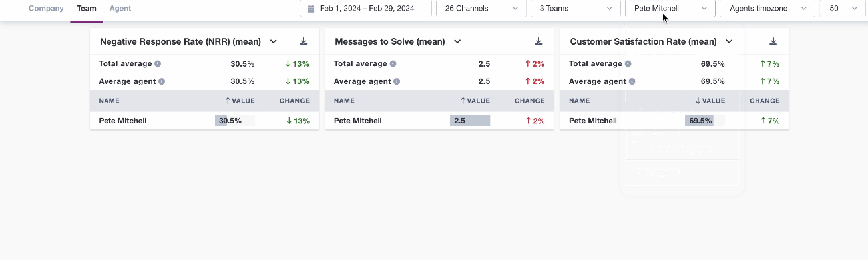Download the Messages to Solve report
This screenshot has width=868, height=260.
(x=539, y=41)
